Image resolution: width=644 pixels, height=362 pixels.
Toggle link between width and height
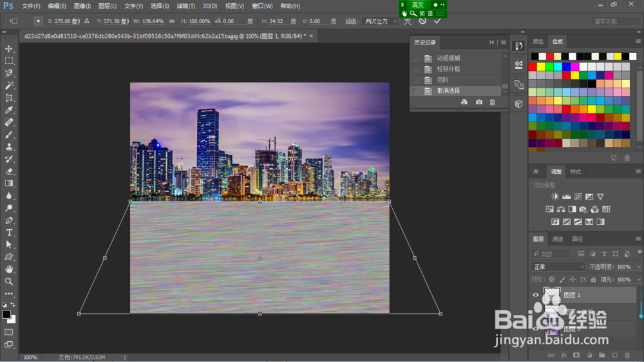(x=172, y=21)
